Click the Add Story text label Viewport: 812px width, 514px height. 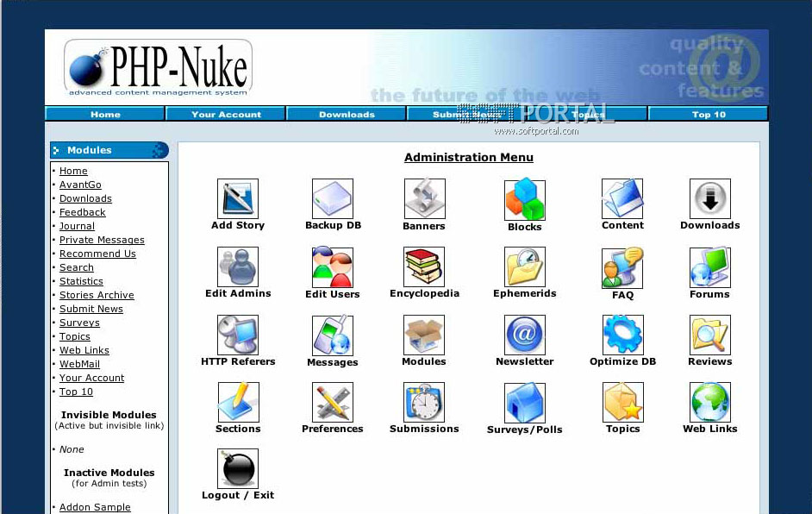238,225
